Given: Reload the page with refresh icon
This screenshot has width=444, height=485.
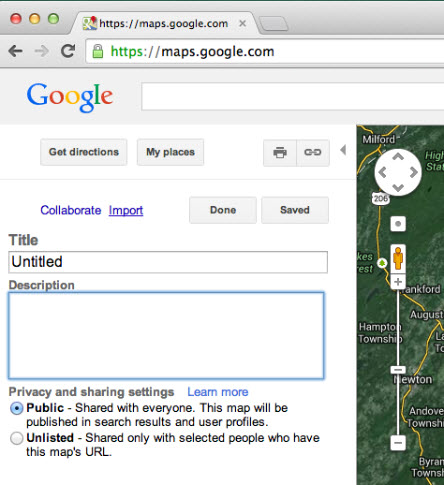Looking at the screenshot, I should point(68,51).
